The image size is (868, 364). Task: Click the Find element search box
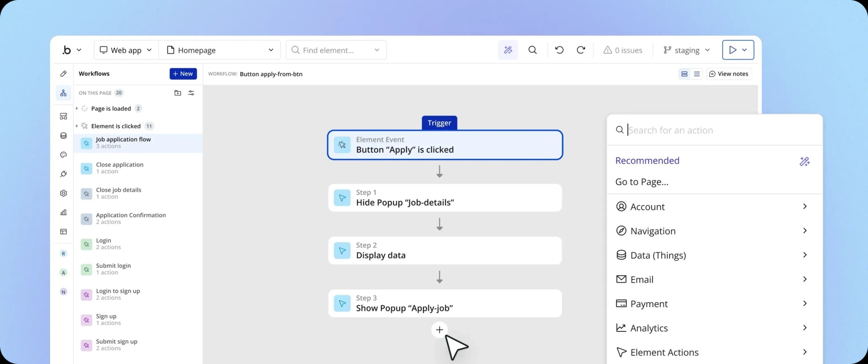coord(336,50)
